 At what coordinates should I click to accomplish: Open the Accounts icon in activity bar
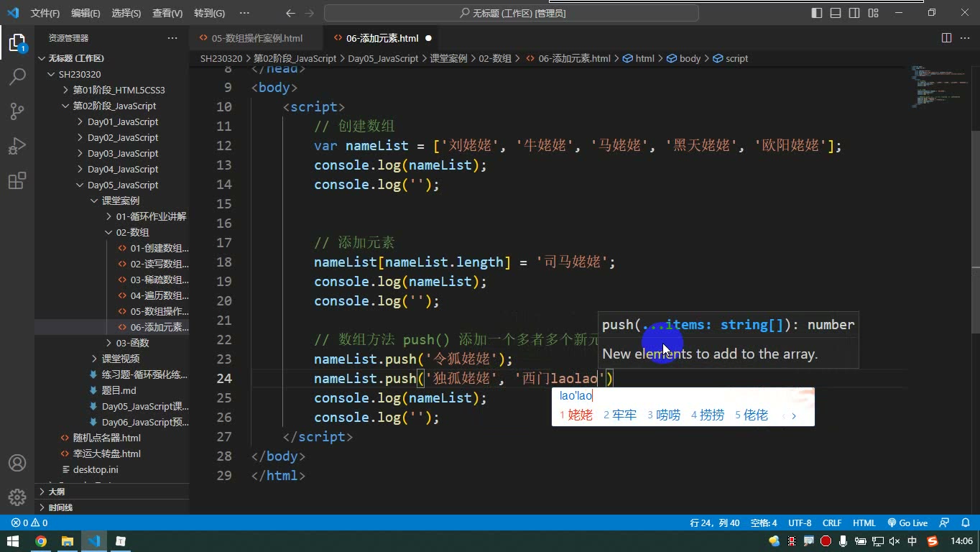pyautogui.click(x=17, y=463)
